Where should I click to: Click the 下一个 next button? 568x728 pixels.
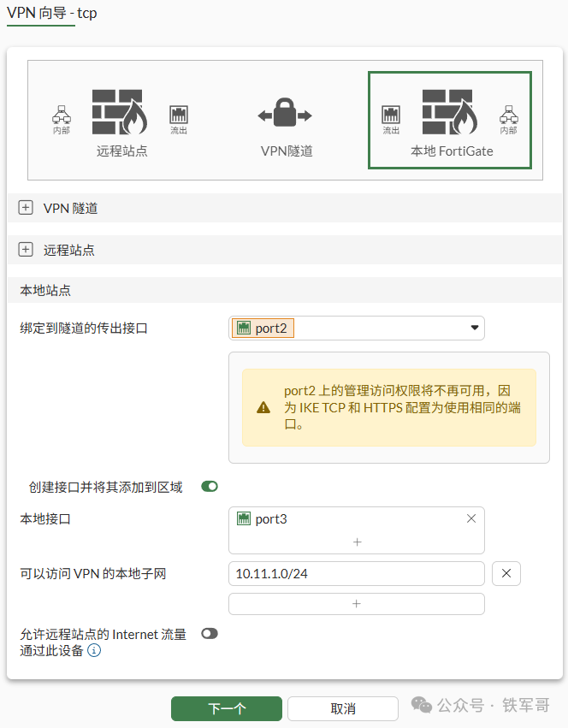coord(227,708)
